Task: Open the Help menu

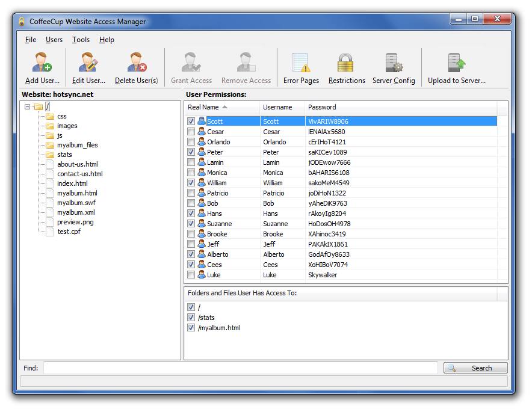Action: pyautogui.click(x=107, y=40)
